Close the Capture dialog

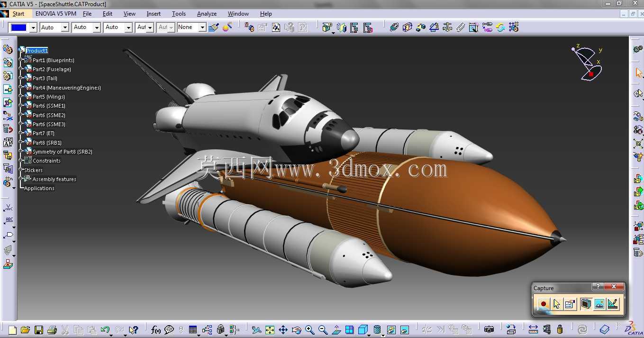614,287
